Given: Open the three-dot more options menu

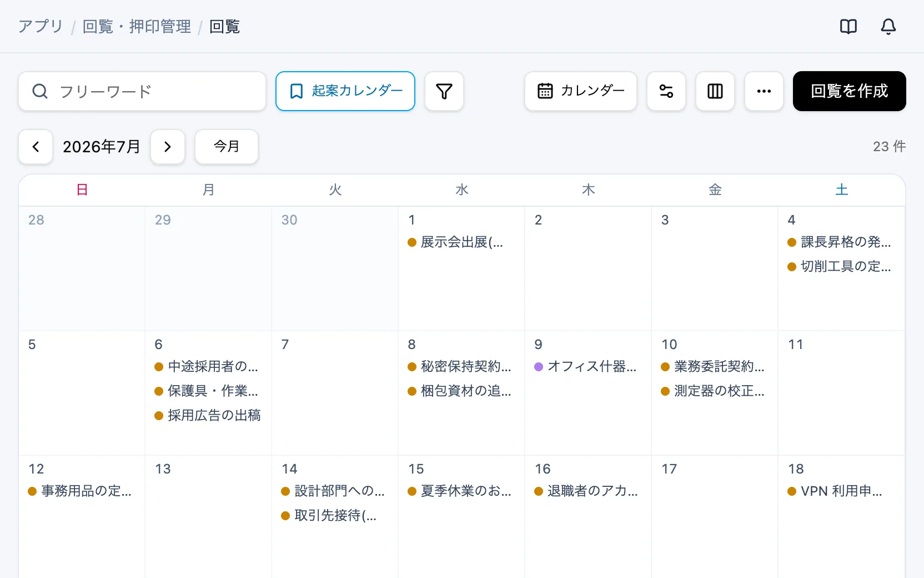Looking at the screenshot, I should tap(764, 91).
